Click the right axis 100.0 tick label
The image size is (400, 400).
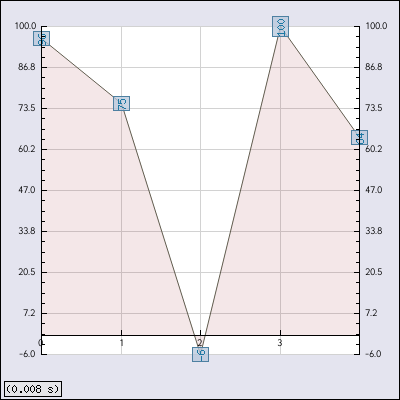[376, 26]
